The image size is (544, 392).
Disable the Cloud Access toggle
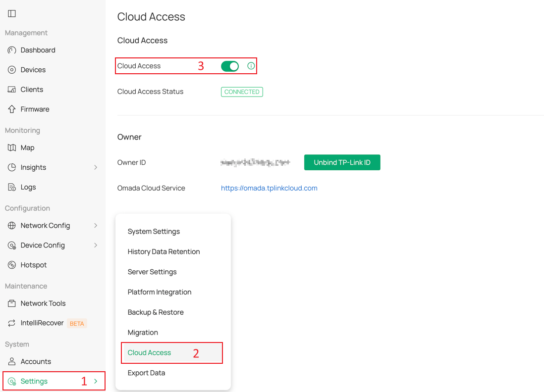click(x=230, y=65)
